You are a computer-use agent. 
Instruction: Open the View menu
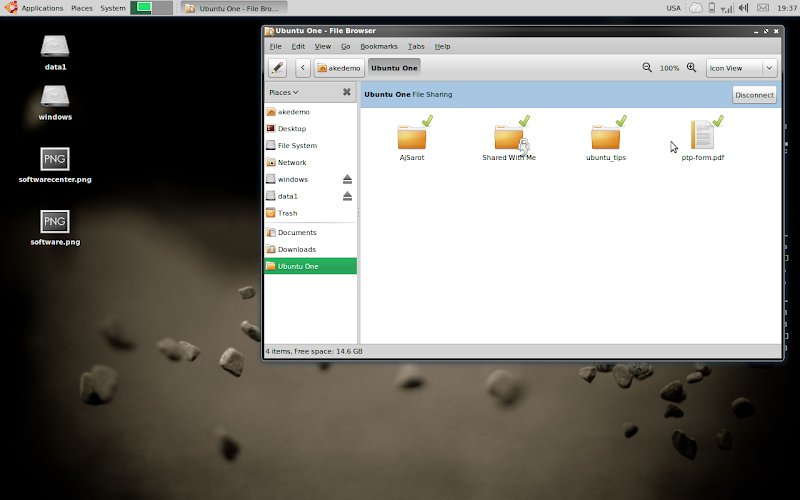(322, 46)
